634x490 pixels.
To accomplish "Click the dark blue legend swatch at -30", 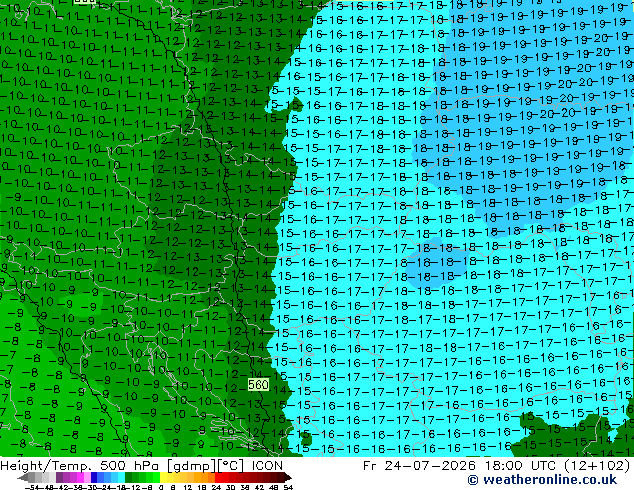I will click(x=94, y=478).
